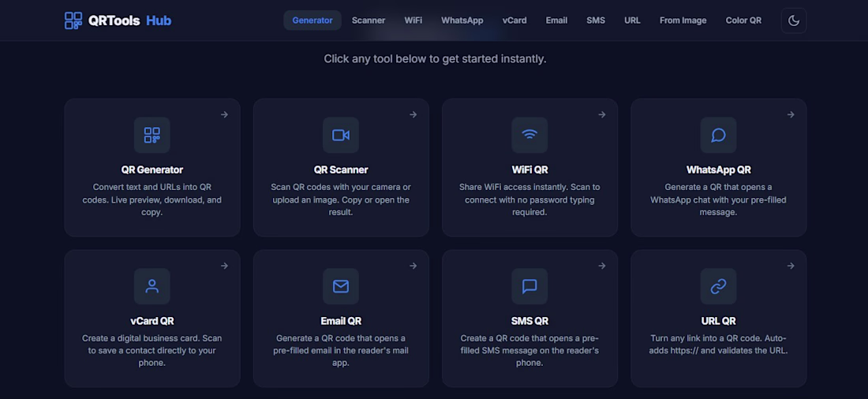Open the QR Scanner camera icon
This screenshot has height=399, width=868.
pos(340,135)
